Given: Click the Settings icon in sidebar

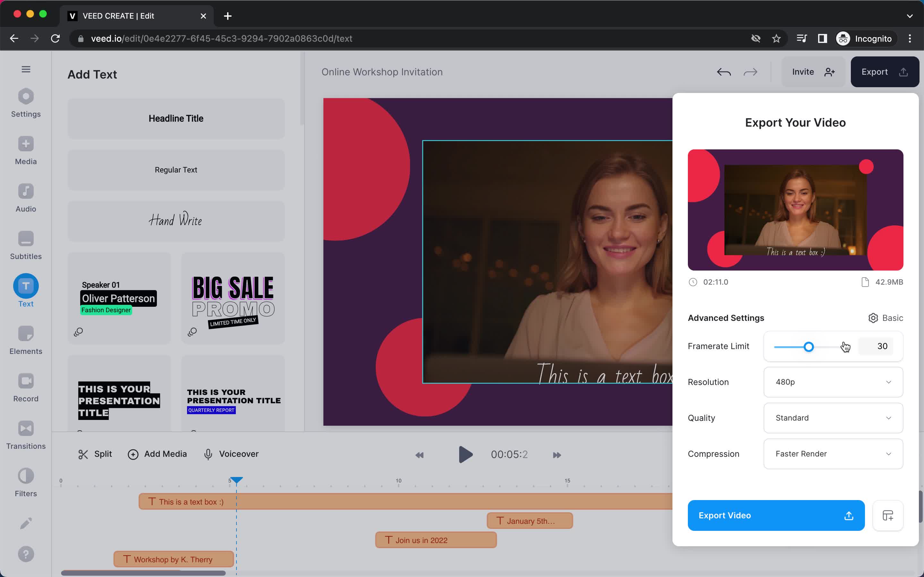Looking at the screenshot, I should click(x=25, y=103).
